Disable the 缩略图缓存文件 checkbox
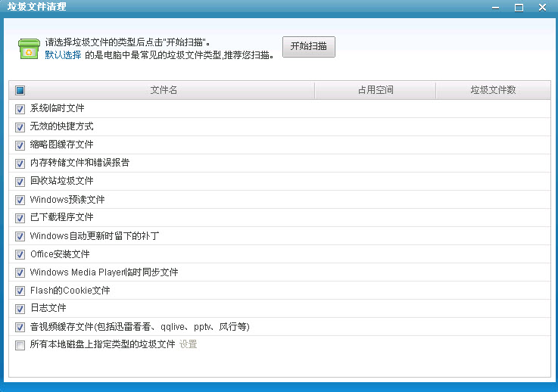558x392 pixels. [x=20, y=145]
